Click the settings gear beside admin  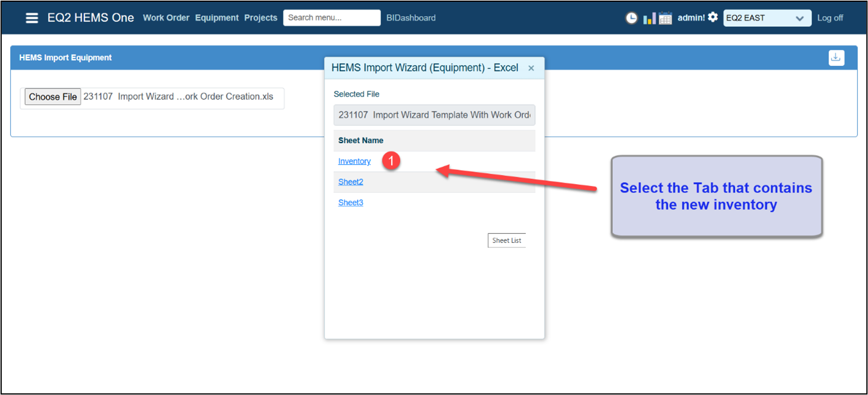coord(713,18)
